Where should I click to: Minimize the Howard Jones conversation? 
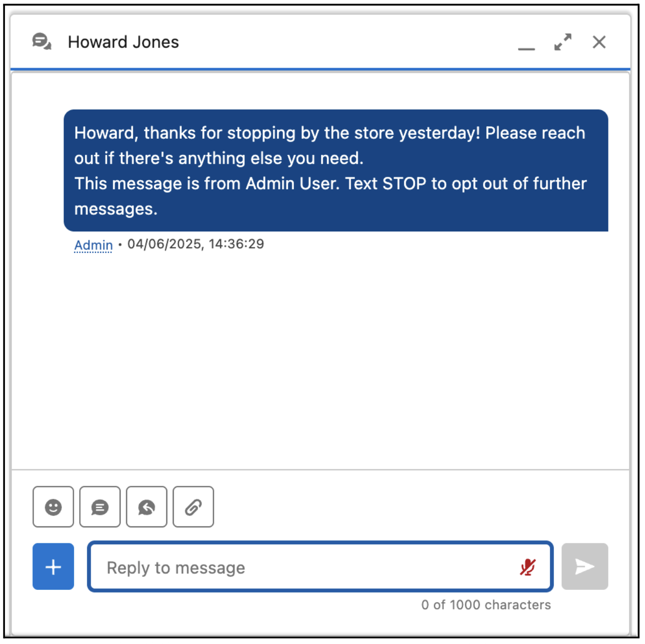[x=525, y=46]
